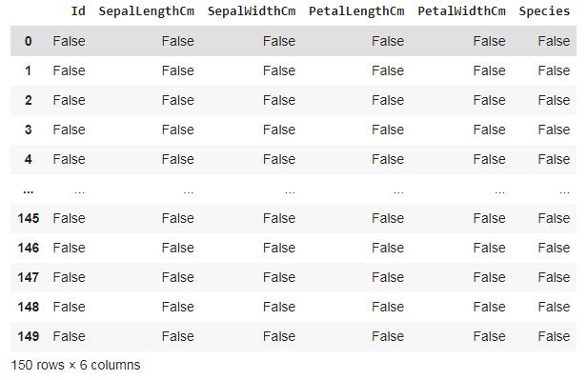Select the Species column header

(x=544, y=11)
